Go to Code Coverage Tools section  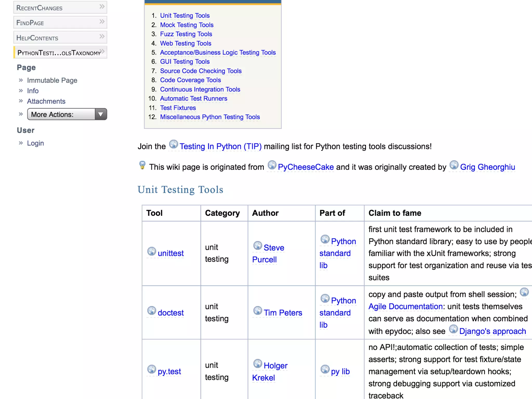(190, 80)
